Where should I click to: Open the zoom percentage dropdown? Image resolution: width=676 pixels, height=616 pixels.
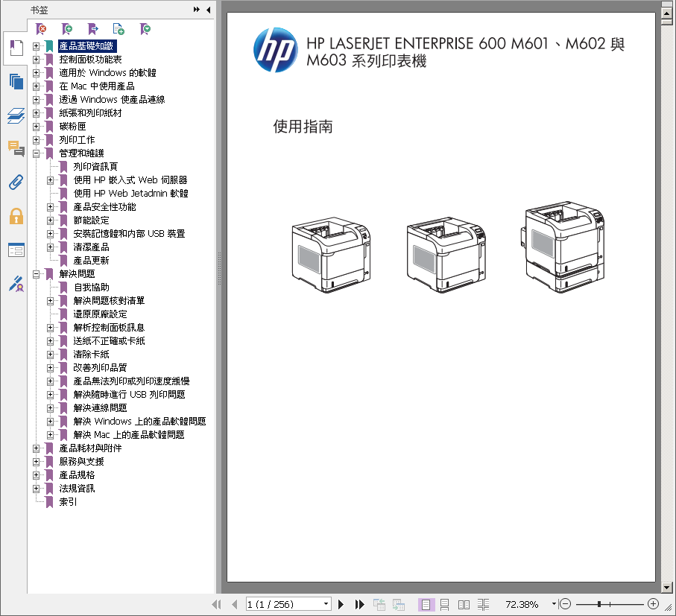click(554, 604)
